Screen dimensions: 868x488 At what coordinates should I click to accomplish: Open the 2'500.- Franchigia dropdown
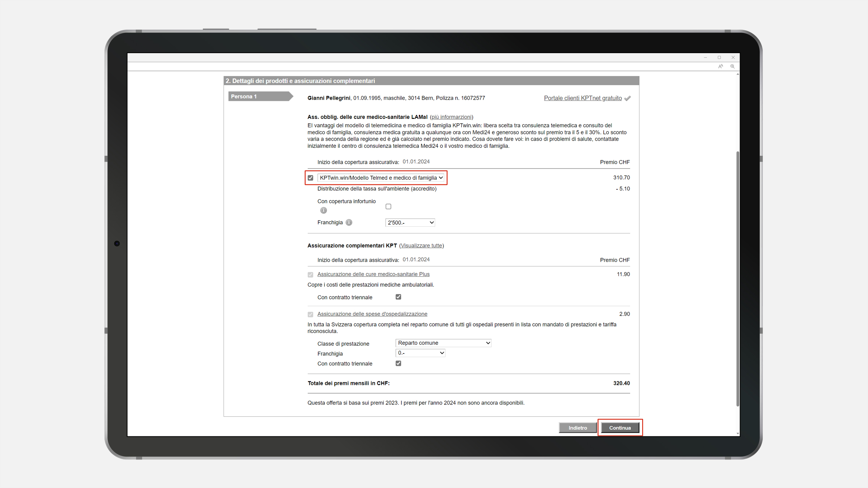410,223
